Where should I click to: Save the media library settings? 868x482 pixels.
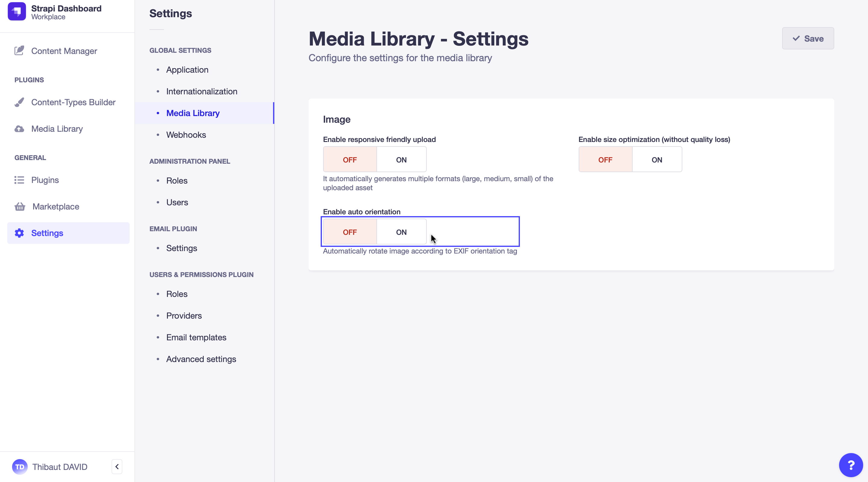click(808, 38)
